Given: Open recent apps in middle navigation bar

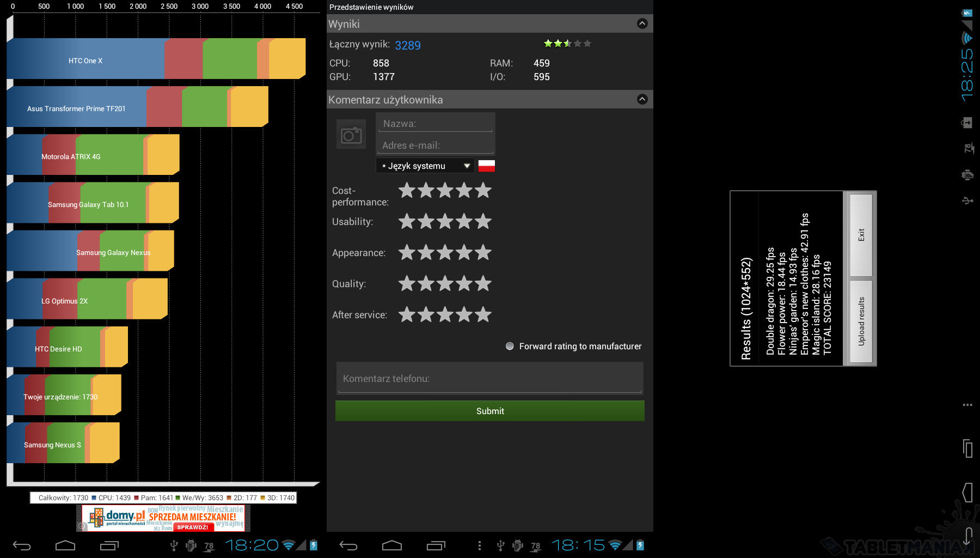Looking at the screenshot, I should click(436, 545).
